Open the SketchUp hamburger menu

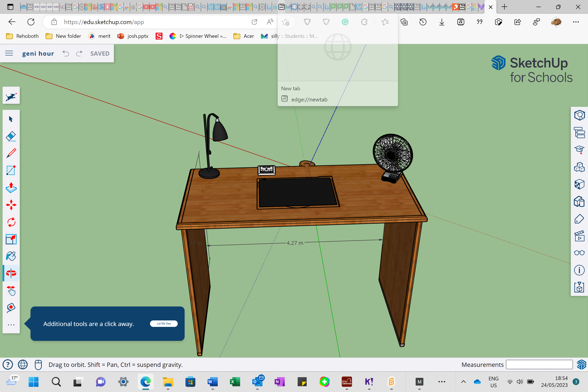click(x=9, y=53)
